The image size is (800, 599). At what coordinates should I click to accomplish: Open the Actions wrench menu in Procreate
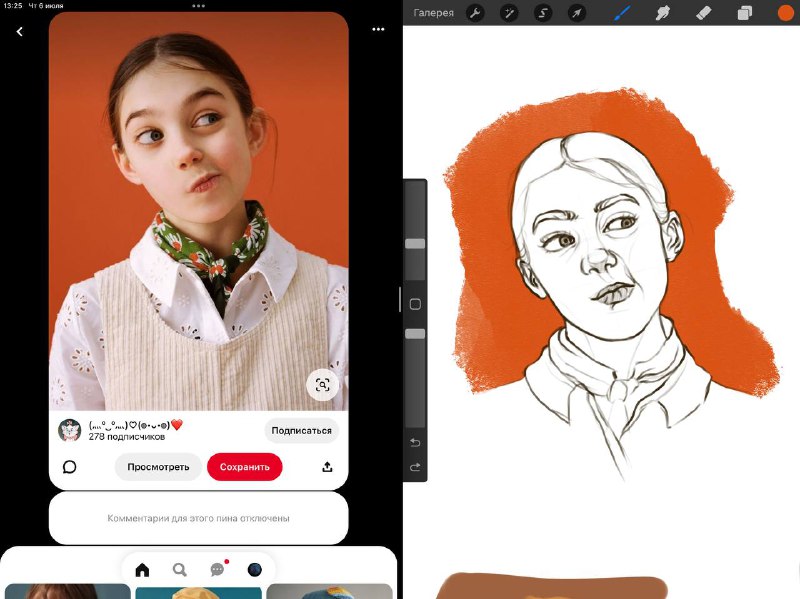(475, 13)
